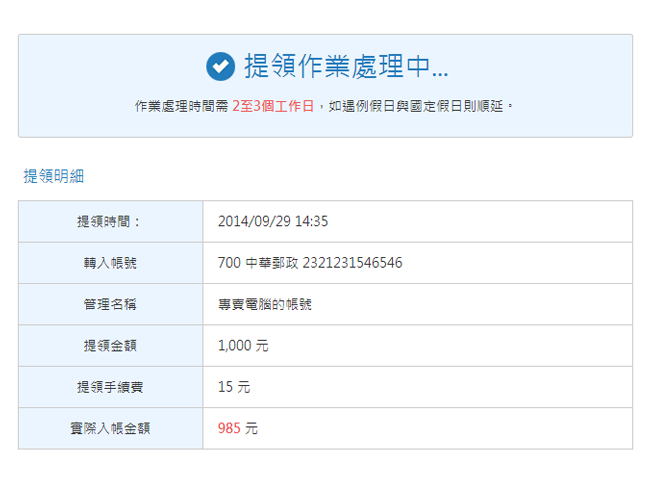Click the 提領作業處理中 heading
Screen dimensions: 650x480
point(346,67)
